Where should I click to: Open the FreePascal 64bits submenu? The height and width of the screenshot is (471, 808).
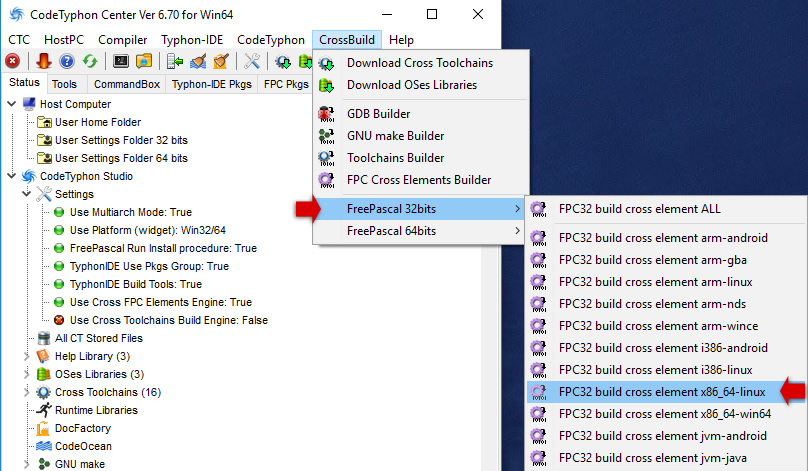(391, 231)
